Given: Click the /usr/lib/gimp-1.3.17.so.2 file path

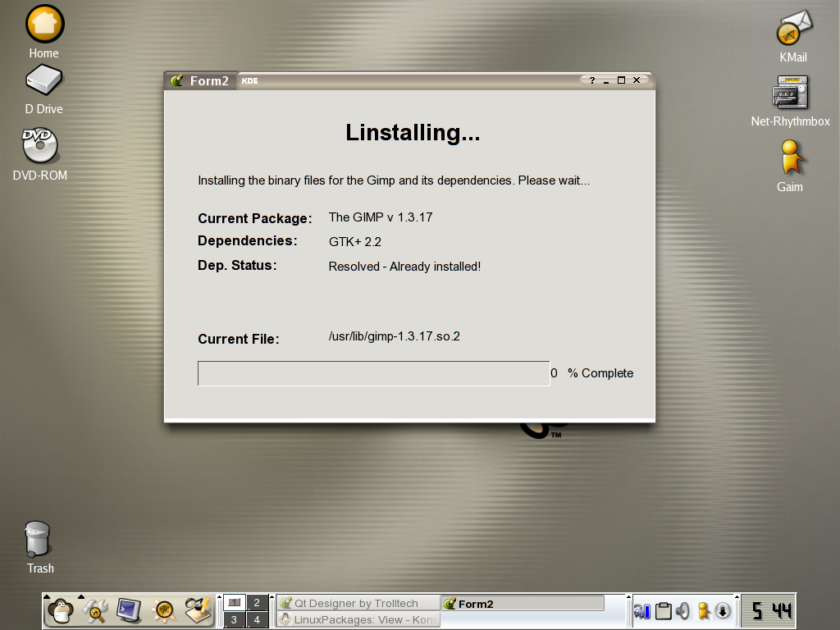Looking at the screenshot, I should tap(395, 336).
